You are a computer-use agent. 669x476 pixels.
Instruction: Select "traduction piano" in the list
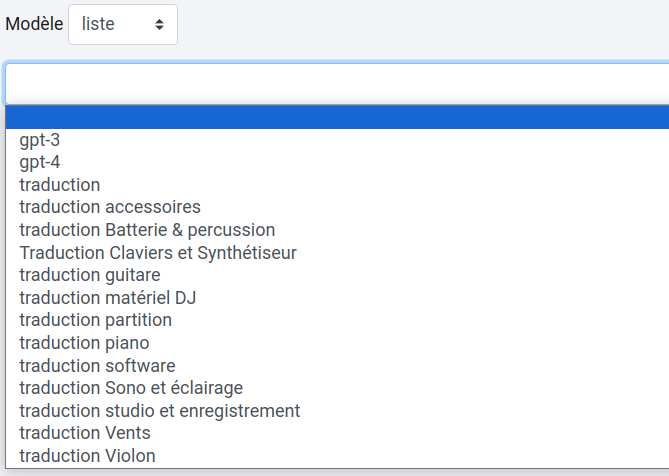(x=84, y=343)
